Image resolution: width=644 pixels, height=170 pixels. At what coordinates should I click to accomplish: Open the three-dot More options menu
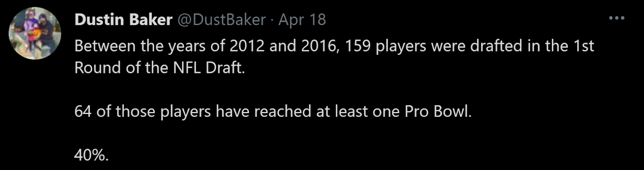pos(616,18)
